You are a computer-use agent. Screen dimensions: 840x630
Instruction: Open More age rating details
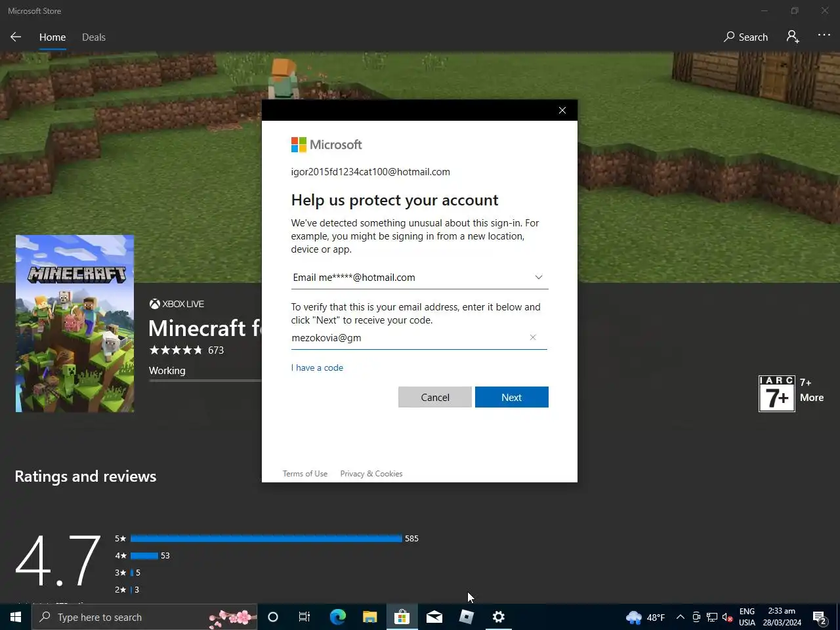812,398
